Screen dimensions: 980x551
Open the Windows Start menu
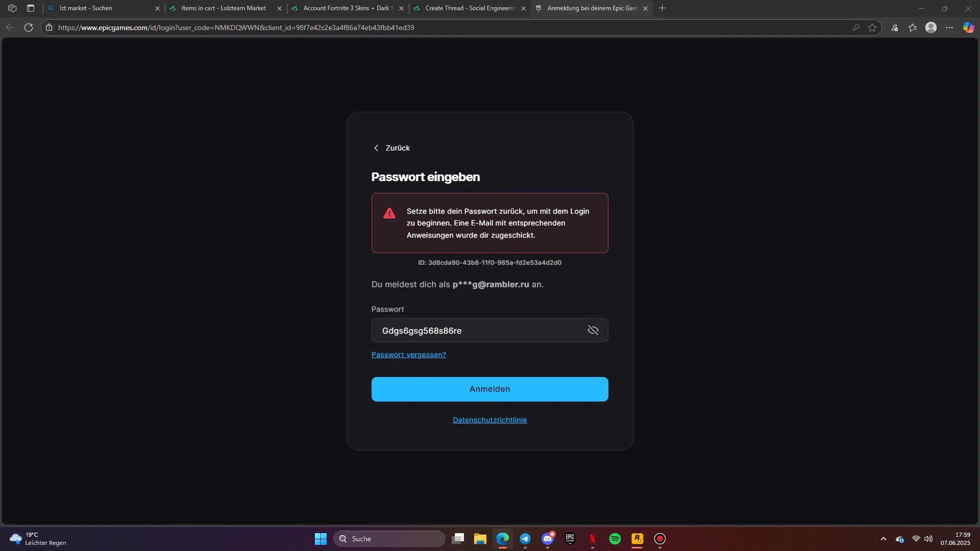[321, 539]
